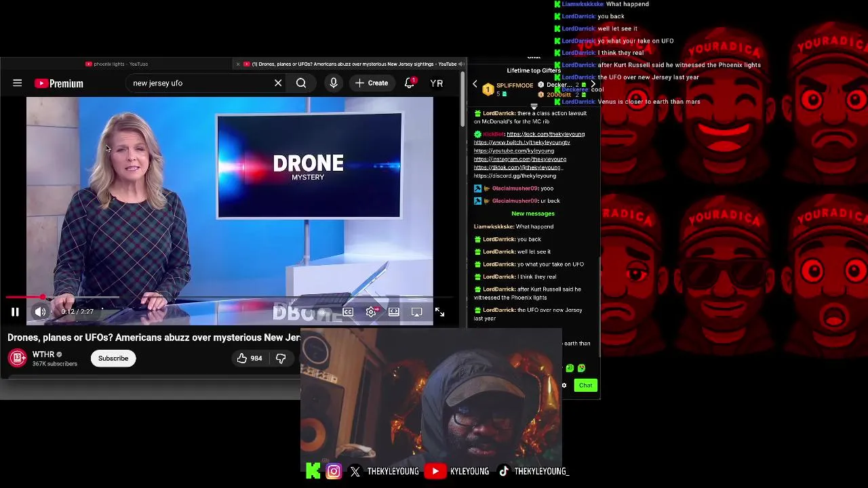Open the kick.com/thekyleyoung link
This screenshot has height=488, width=868.
pyautogui.click(x=545, y=134)
